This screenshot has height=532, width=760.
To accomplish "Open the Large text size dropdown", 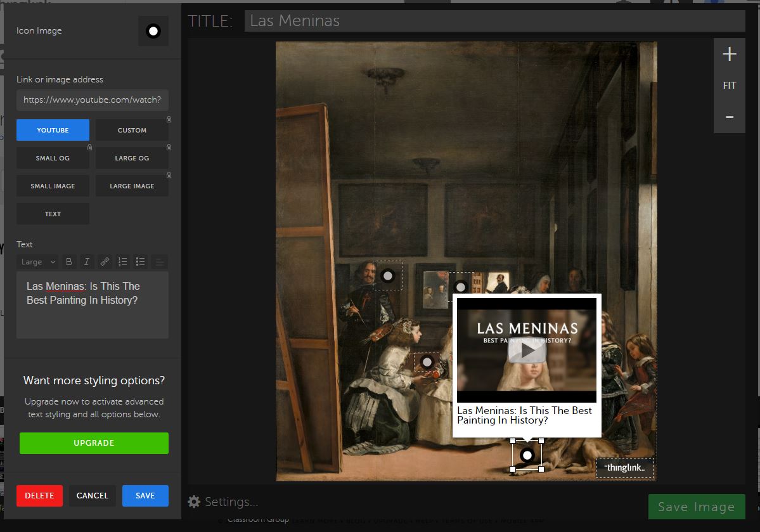I will 38,262.
